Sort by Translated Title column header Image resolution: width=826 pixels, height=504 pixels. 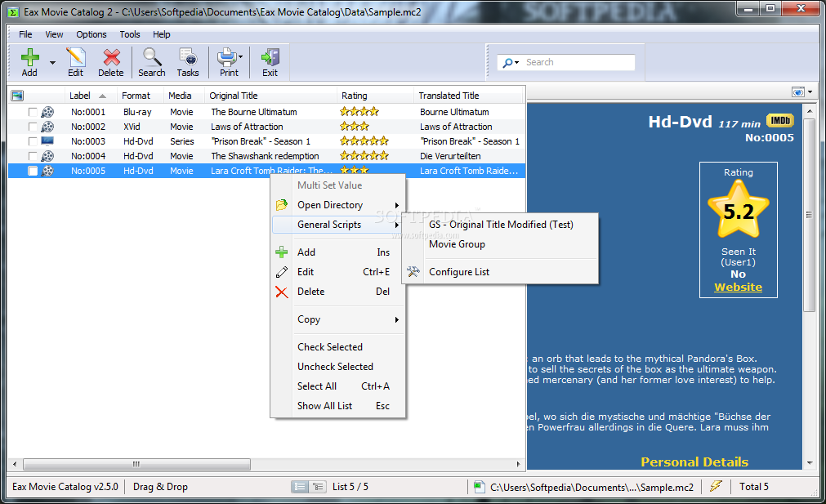tap(468, 96)
